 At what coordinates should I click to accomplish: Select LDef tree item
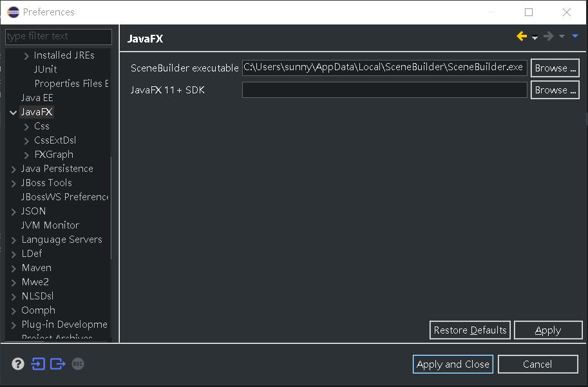point(32,254)
